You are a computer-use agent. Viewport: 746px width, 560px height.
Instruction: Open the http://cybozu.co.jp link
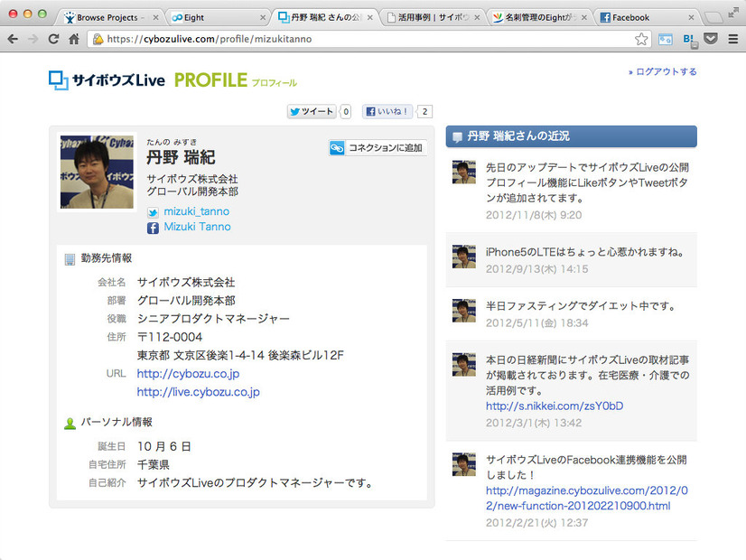(188, 374)
